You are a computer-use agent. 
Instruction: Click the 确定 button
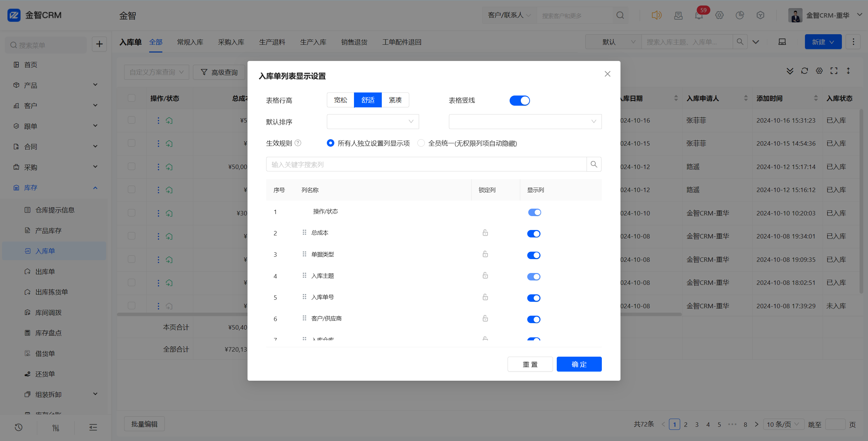[x=579, y=364]
